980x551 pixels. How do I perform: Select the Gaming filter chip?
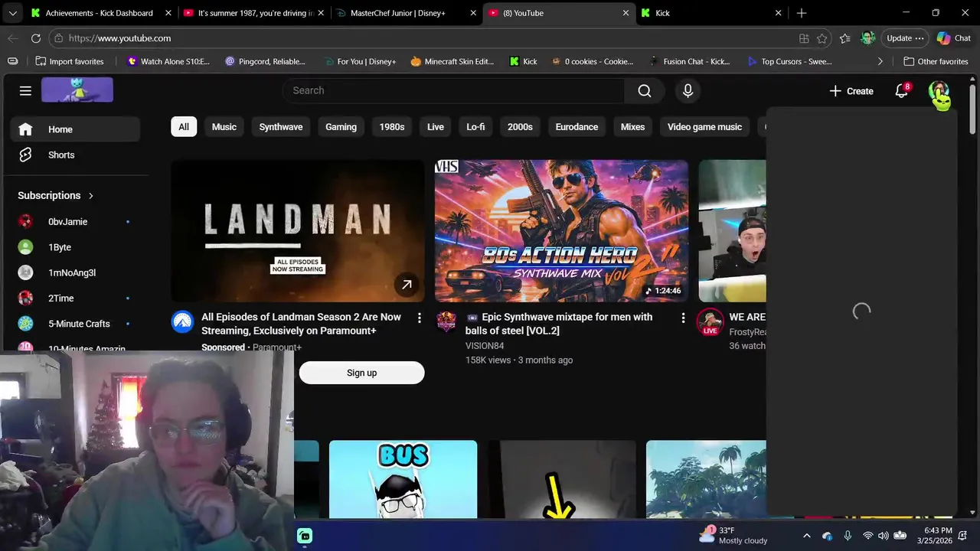(341, 127)
